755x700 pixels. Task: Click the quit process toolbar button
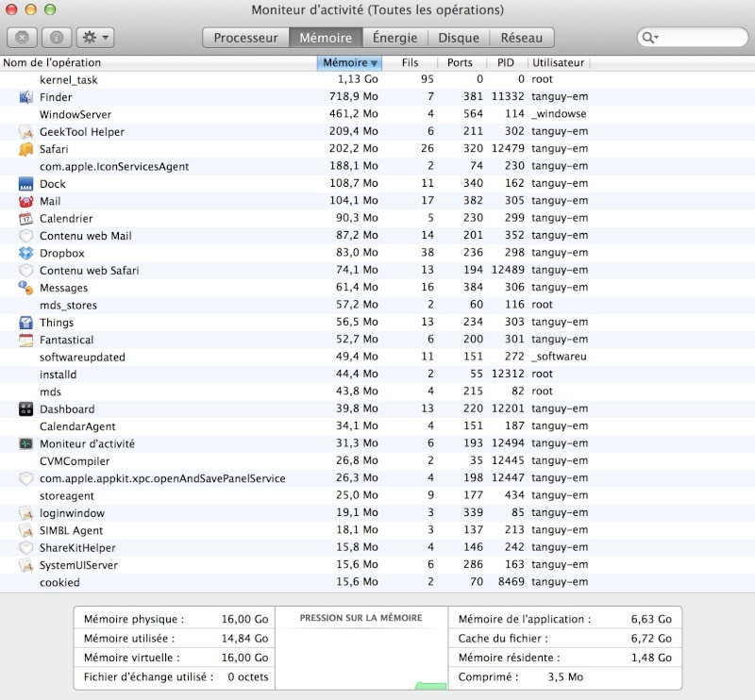pyautogui.click(x=22, y=38)
